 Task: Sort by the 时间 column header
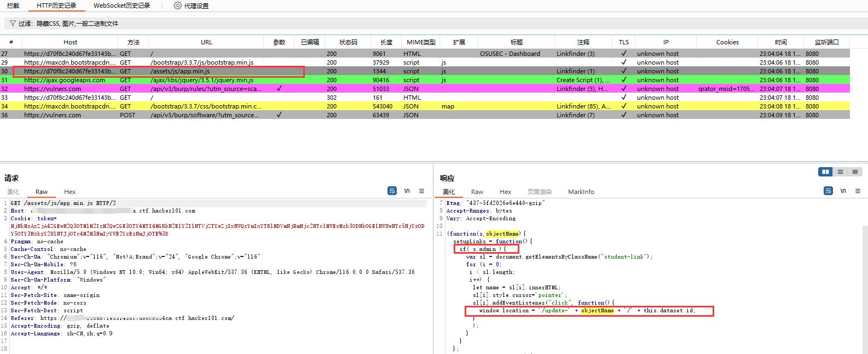(781, 42)
